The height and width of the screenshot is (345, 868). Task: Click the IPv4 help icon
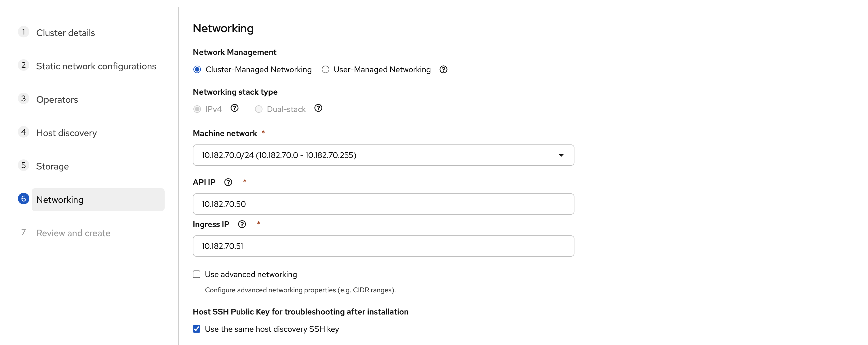[234, 108]
